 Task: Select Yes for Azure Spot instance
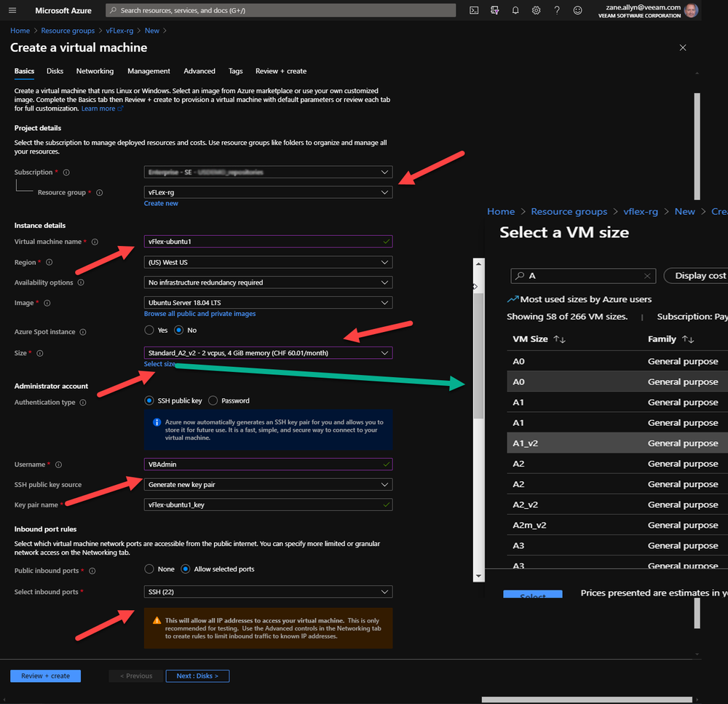(149, 331)
